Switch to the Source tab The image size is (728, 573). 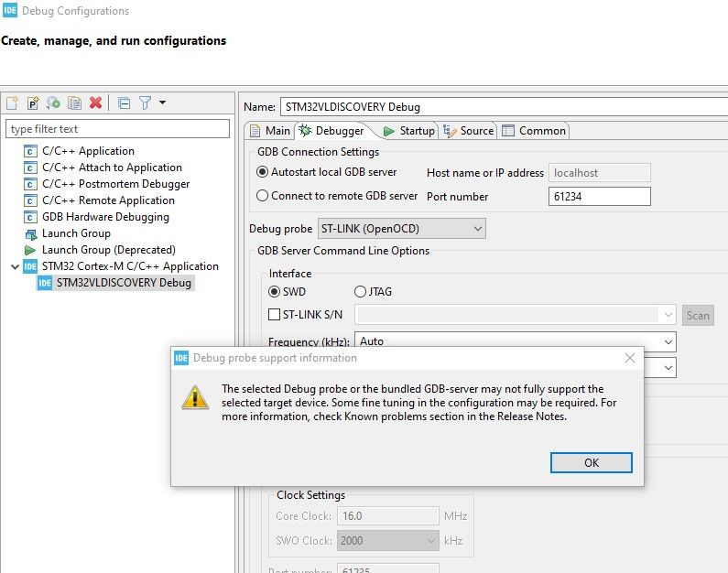point(469,131)
